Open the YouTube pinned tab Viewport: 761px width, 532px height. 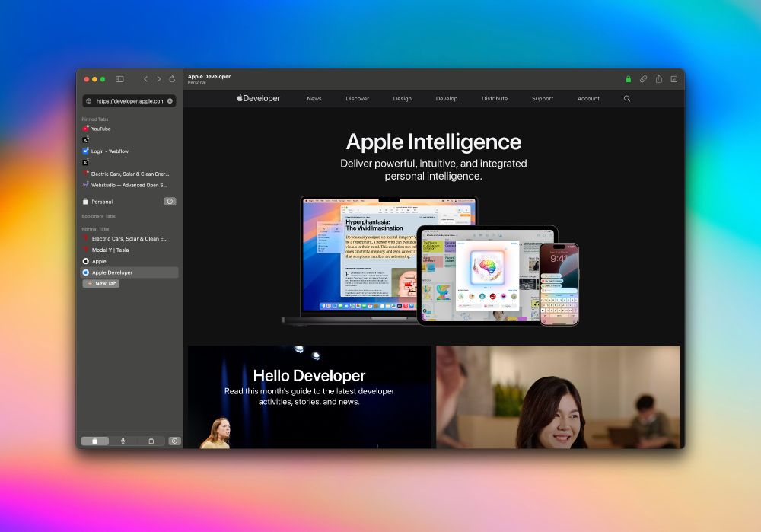pos(129,129)
